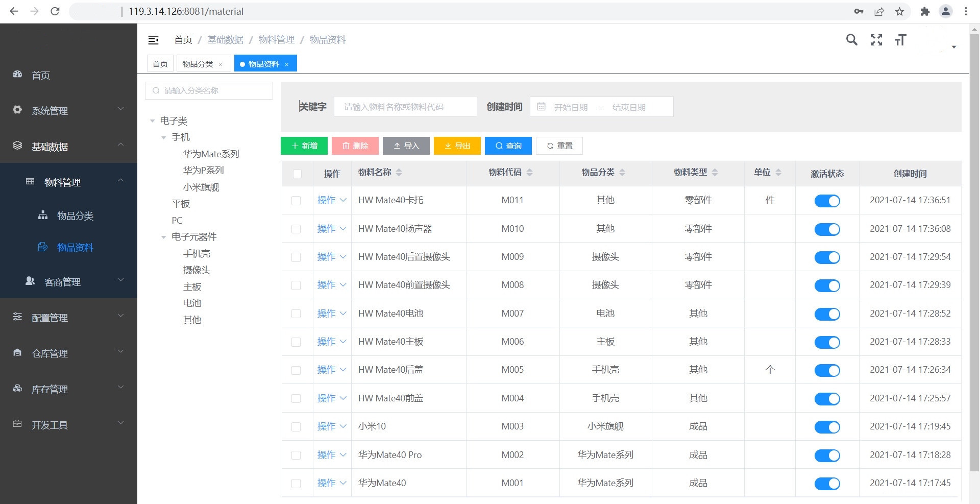
Task: Check the checkbox for 小米10 row
Action: tap(296, 427)
